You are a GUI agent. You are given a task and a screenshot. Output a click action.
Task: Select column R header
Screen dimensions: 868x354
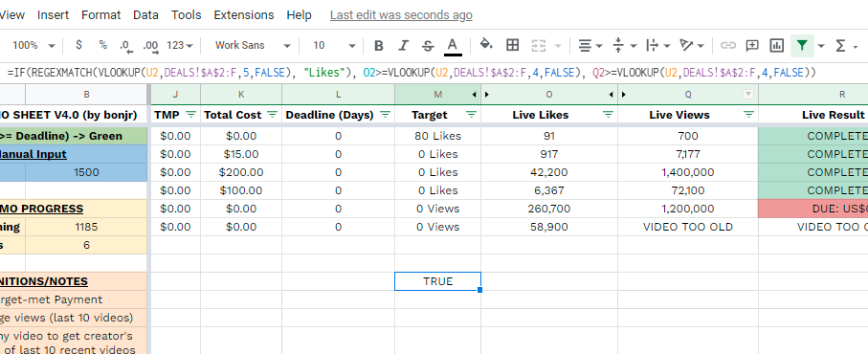[x=813, y=95]
